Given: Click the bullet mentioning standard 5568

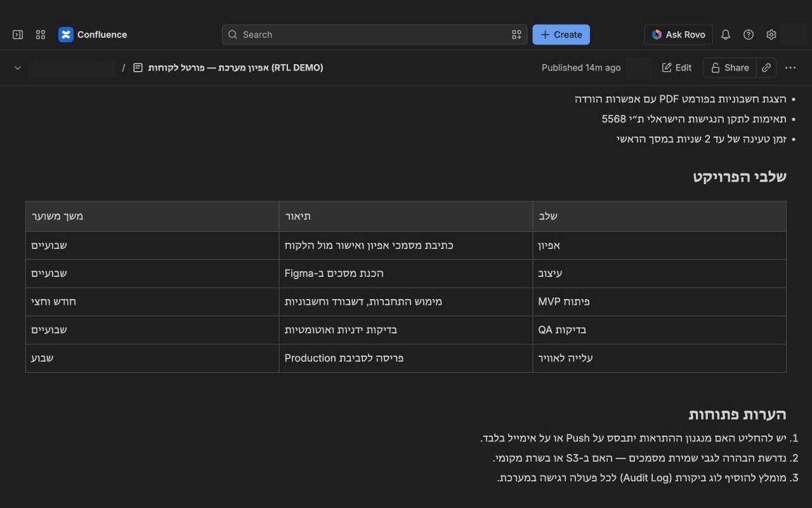Looking at the screenshot, I should coord(694,119).
